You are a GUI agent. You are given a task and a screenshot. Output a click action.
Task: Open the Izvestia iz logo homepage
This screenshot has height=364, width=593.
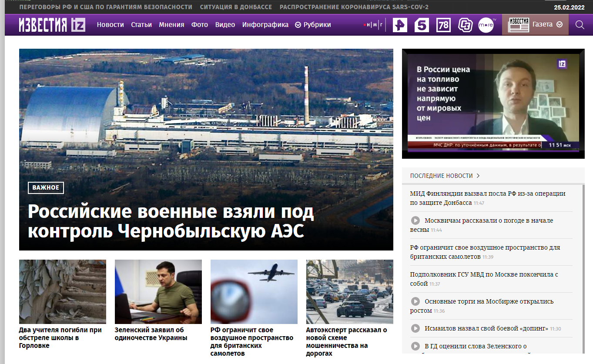click(52, 25)
